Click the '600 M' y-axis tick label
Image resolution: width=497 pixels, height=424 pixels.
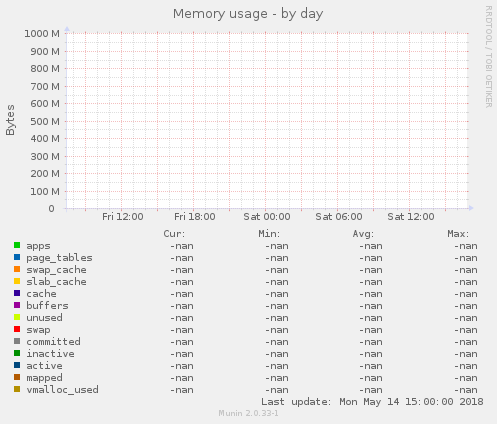pos(45,104)
